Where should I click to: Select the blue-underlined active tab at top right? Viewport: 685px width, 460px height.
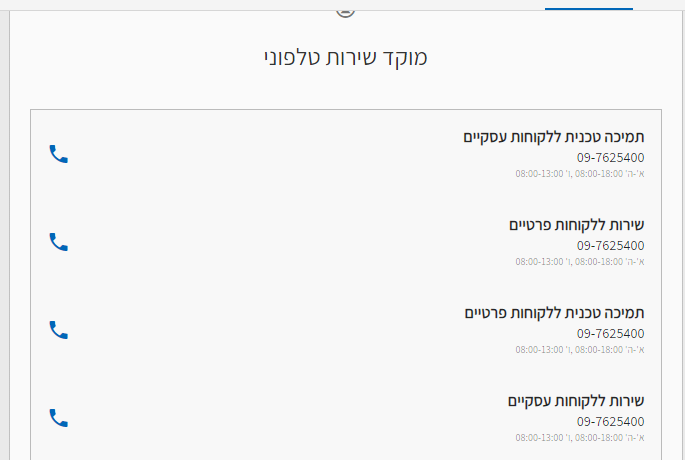[x=588, y=5]
